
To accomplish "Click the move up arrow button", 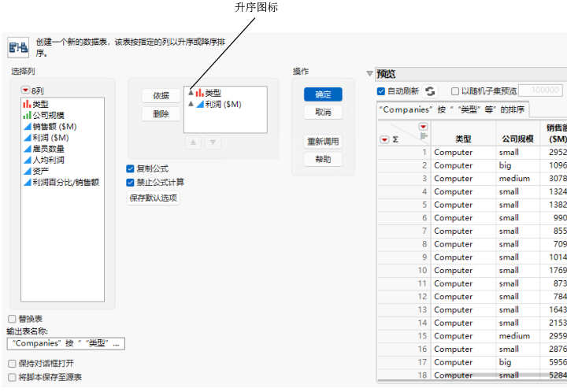I will pos(193,142).
